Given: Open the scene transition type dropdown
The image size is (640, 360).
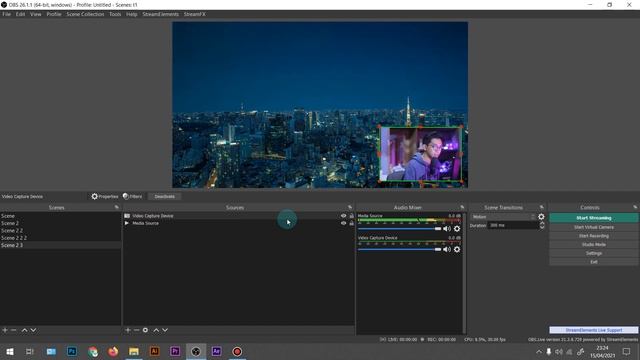Looking at the screenshot, I should click(503, 217).
